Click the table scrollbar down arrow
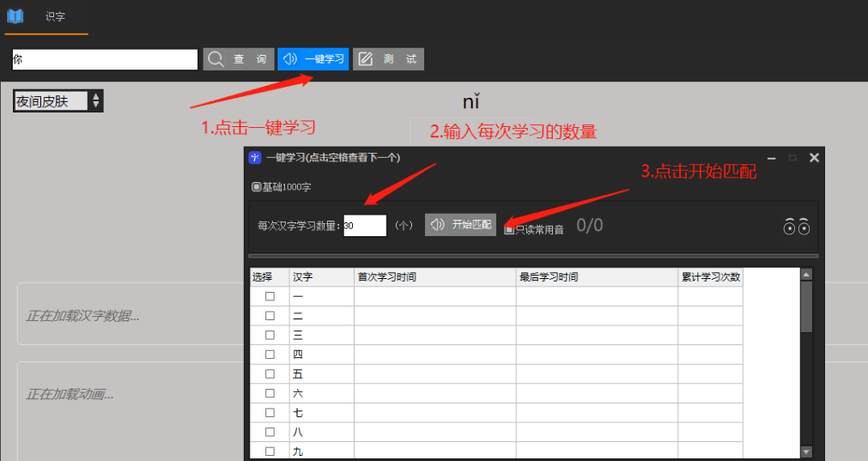This screenshot has width=868, height=461. click(x=806, y=452)
